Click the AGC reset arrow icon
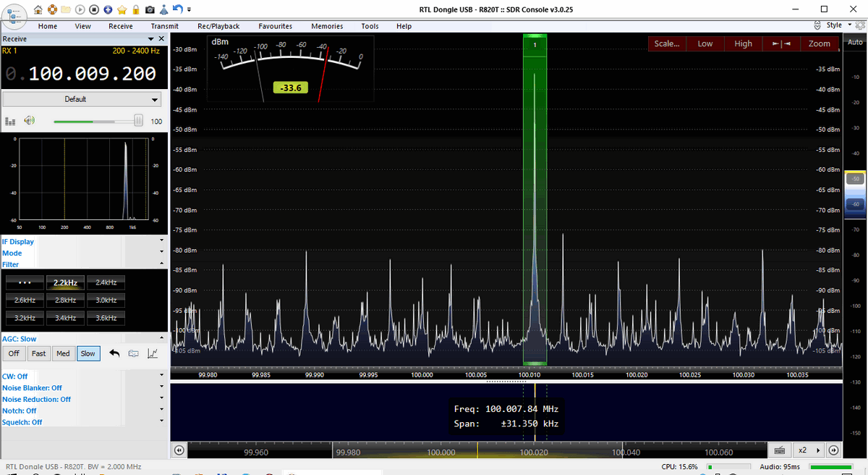Screen dimensions: 868x475 [114, 353]
